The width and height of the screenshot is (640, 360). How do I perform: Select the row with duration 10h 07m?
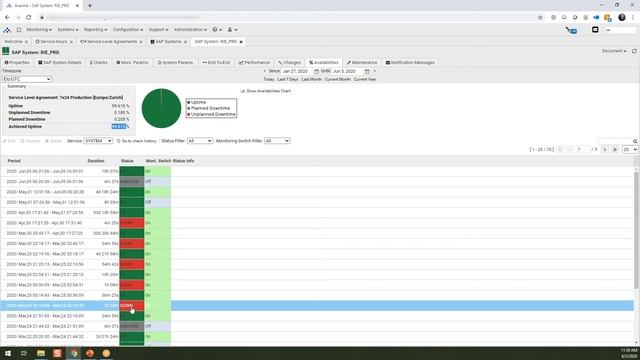(x=317, y=171)
